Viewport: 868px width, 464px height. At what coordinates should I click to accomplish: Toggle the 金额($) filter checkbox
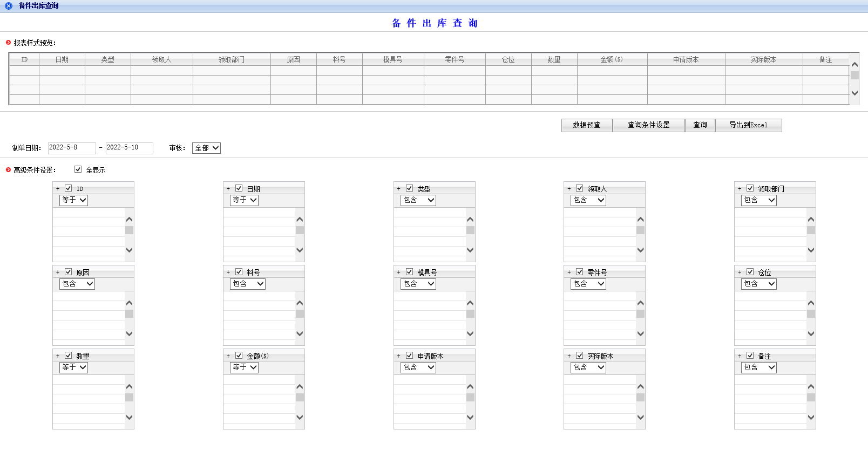[239, 356]
